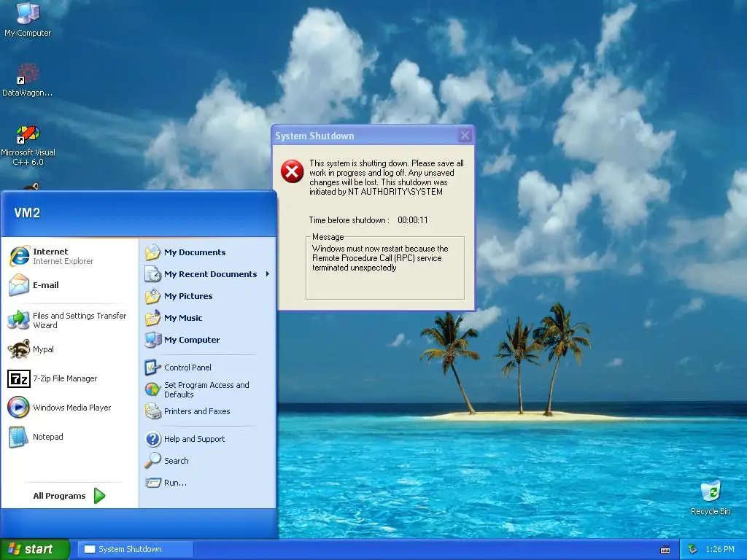
Task: Click Files and Settings Transfer Wizard icon
Action: (x=19, y=320)
